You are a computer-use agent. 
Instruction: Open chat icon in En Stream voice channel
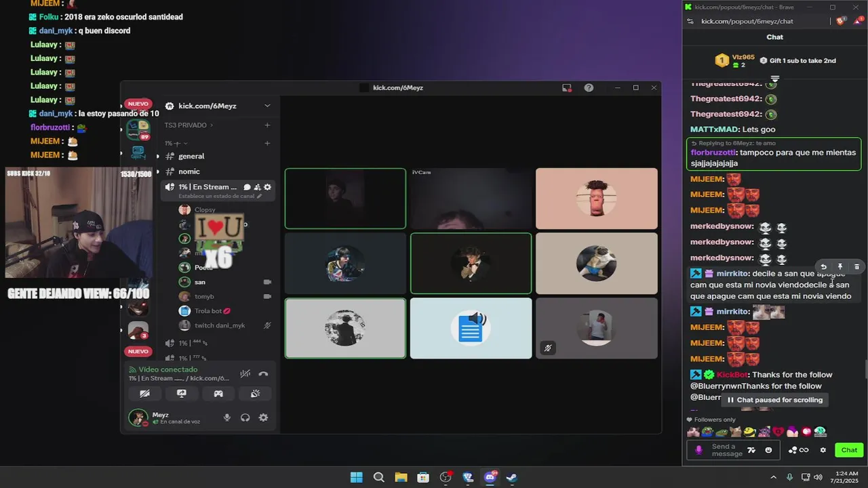[x=248, y=187]
